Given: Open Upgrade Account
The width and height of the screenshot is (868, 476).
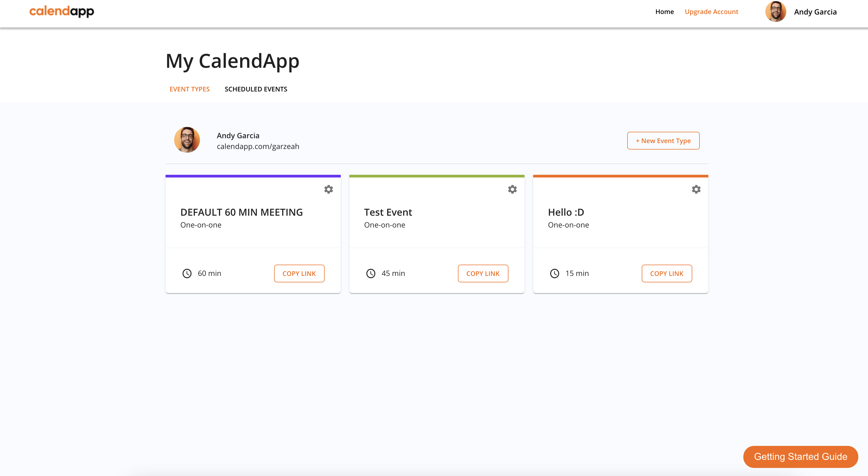Looking at the screenshot, I should coord(712,12).
